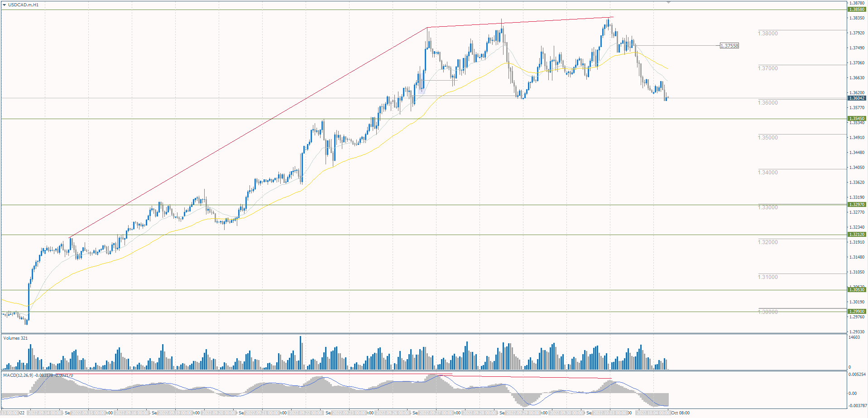Screen dimensions: 868x418
Task: Click the MACD scale value -0.003787
Action: point(858,406)
